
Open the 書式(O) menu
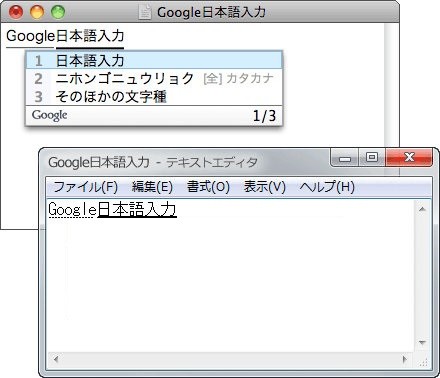[208, 187]
